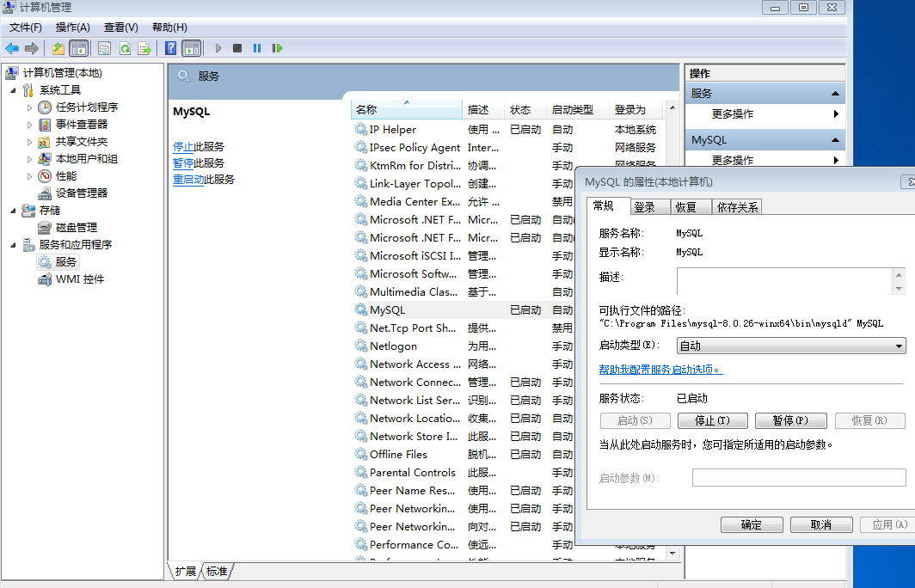Click the Start Service play toolbar icon
Screen dimensions: 915x588
click(x=218, y=48)
